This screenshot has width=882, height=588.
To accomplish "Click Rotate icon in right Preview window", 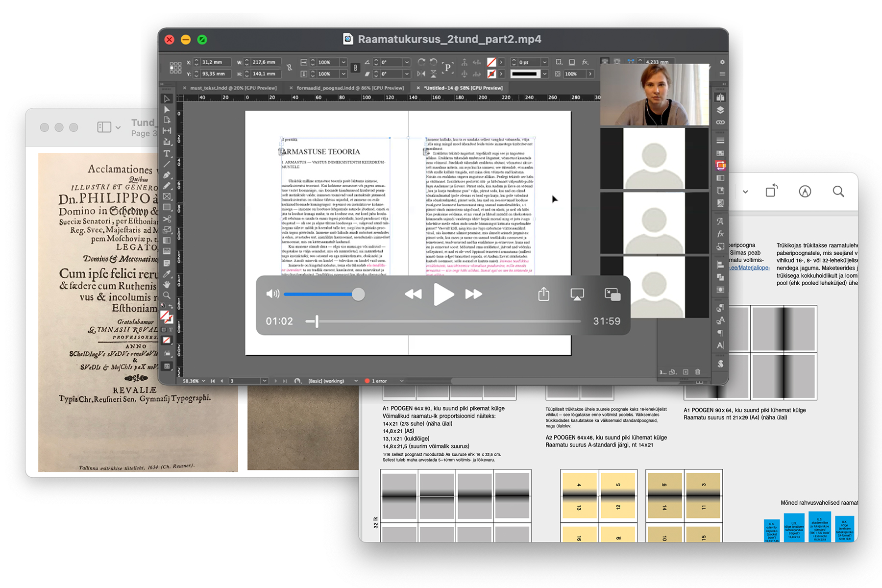I will (772, 191).
